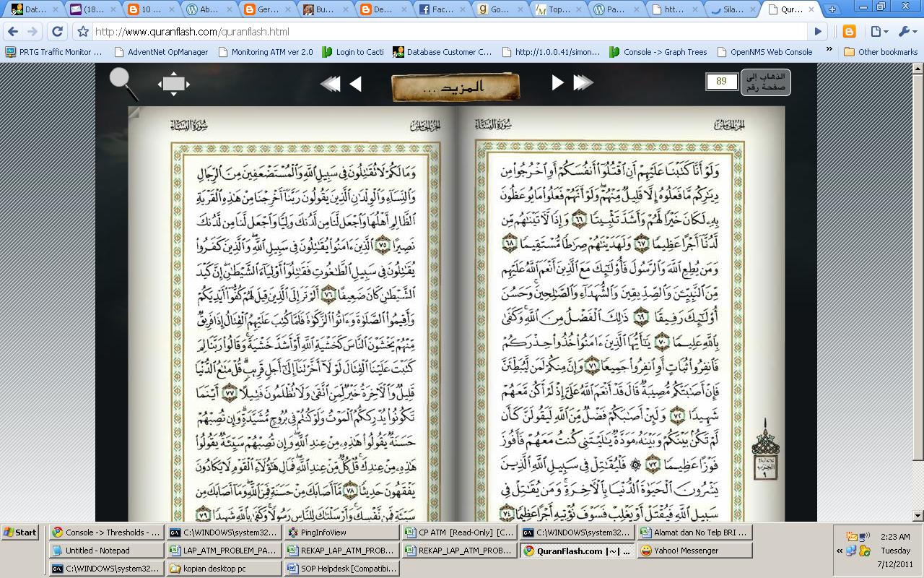Jump forward with the double-arrow skip icon
Screen dimensions: 924x578
pos(584,82)
